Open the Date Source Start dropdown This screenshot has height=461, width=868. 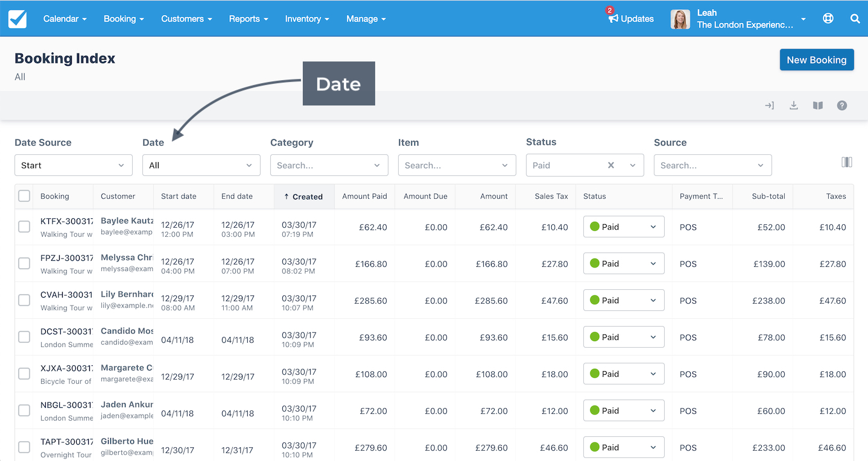[74, 165]
